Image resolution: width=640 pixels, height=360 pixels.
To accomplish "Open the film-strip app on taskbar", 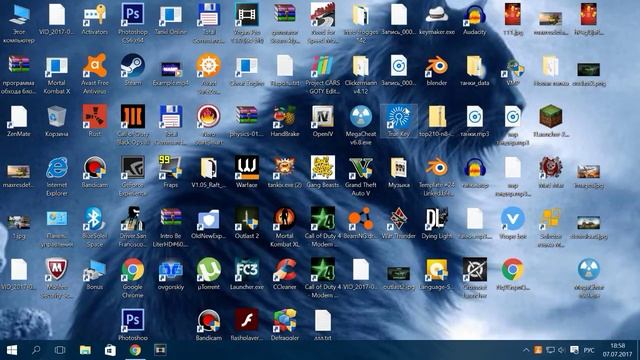I will point(160,350).
